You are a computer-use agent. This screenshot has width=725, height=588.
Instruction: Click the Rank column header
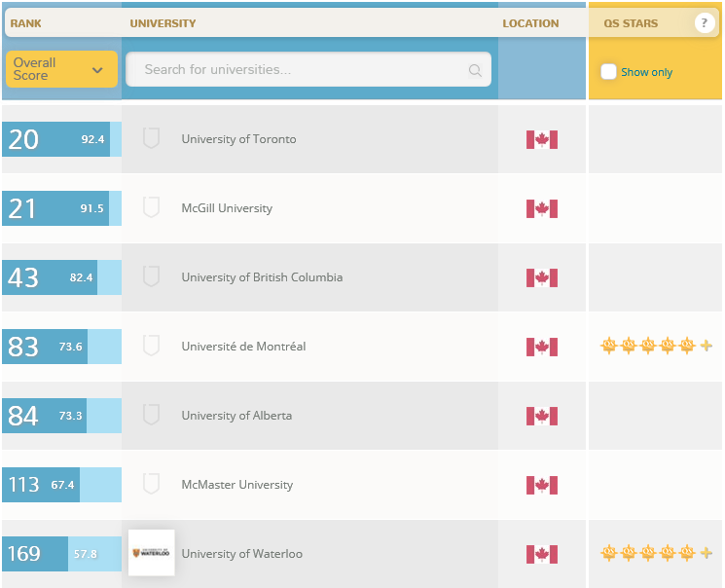[x=26, y=23]
